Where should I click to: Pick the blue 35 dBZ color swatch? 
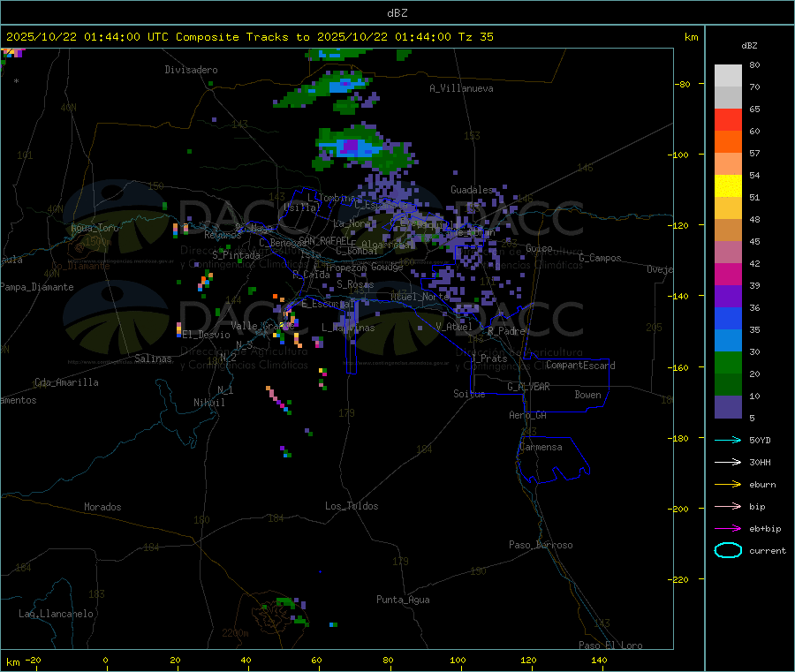tap(728, 318)
